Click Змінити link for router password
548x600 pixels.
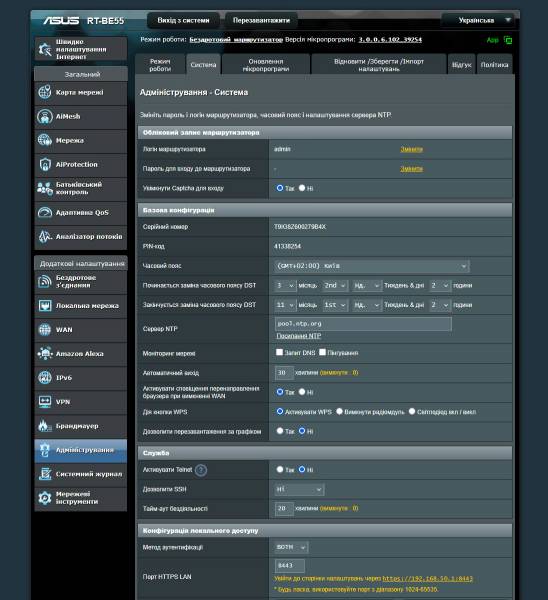(411, 169)
